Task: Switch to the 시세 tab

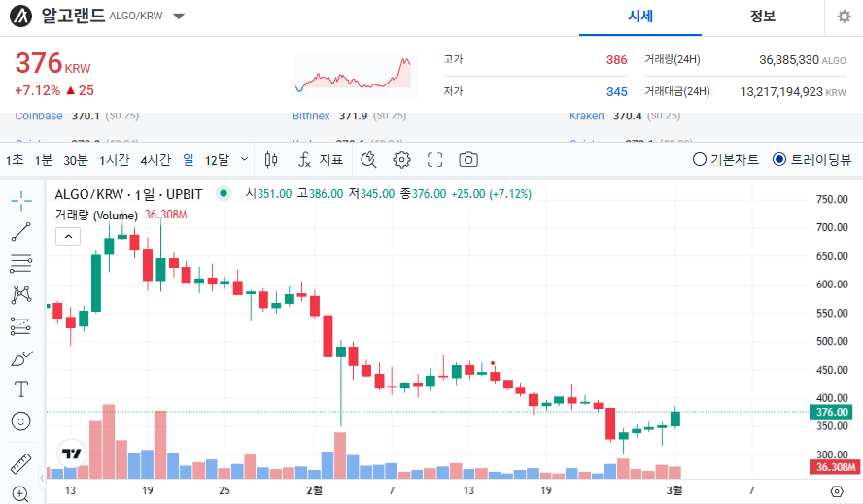Action: pos(640,17)
